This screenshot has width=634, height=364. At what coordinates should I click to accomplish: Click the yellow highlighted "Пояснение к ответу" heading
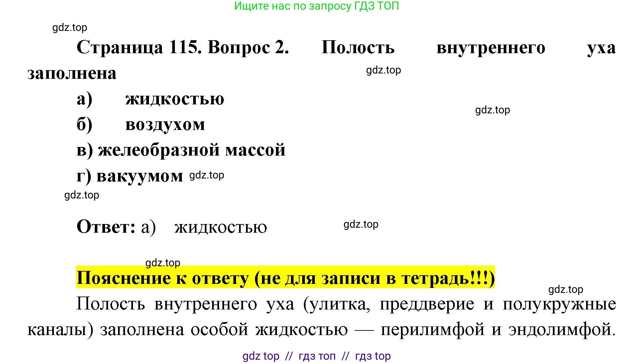tap(285, 278)
